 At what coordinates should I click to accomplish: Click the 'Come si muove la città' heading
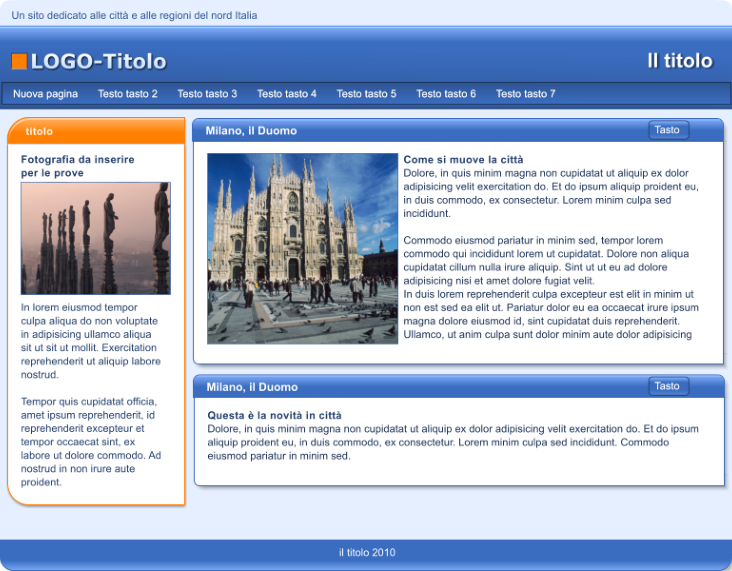click(x=463, y=160)
